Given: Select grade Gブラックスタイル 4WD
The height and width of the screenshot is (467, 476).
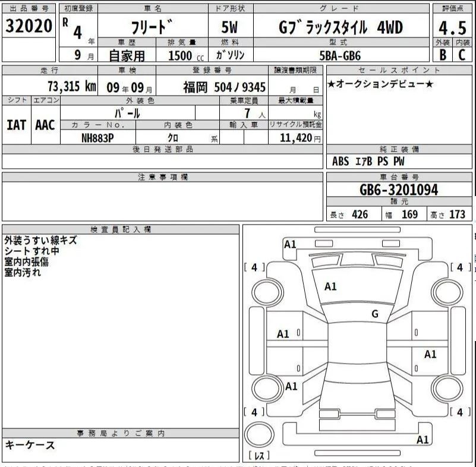Looking at the screenshot, I should click(x=341, y=27).
